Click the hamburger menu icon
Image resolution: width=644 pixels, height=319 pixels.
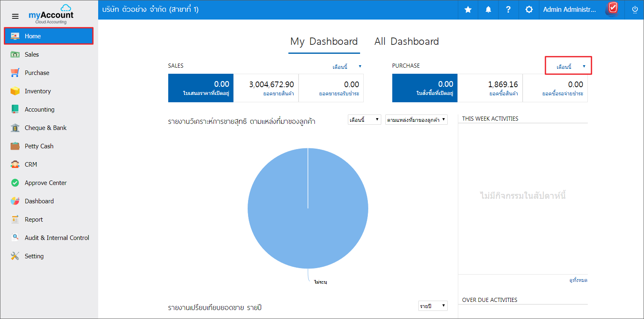[x=15, y=16]
